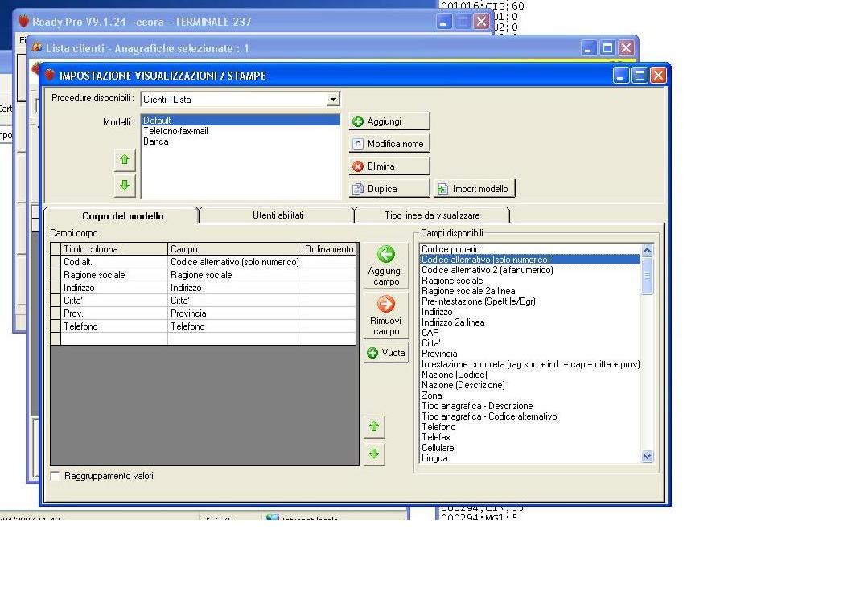Click the Campo column header
The height and width of the screenshot is (590, 868).
(235, 249)
